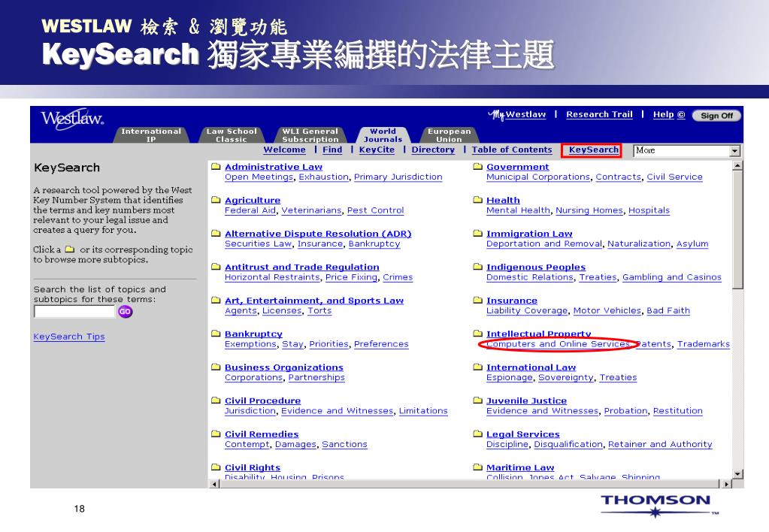Open the KeySearch menu link

click(593, 150)
